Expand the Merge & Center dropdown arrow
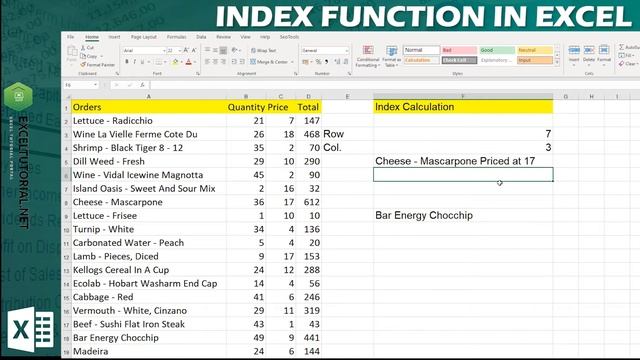This screenshot has height=360, width=640. pos(292,62)
